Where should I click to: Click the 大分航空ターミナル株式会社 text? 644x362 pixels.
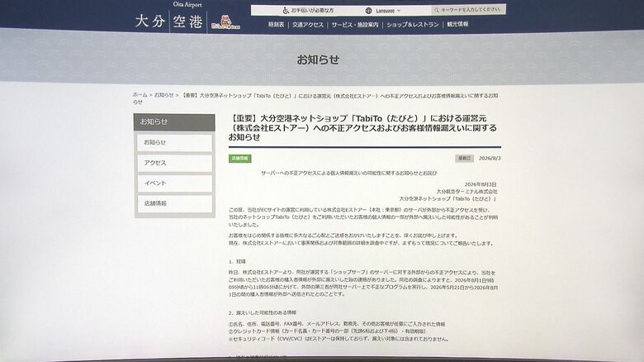466,192
